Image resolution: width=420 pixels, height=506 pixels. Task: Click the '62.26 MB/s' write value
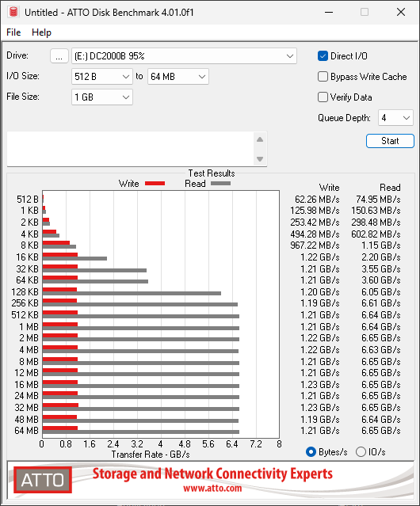pos(317,200)
